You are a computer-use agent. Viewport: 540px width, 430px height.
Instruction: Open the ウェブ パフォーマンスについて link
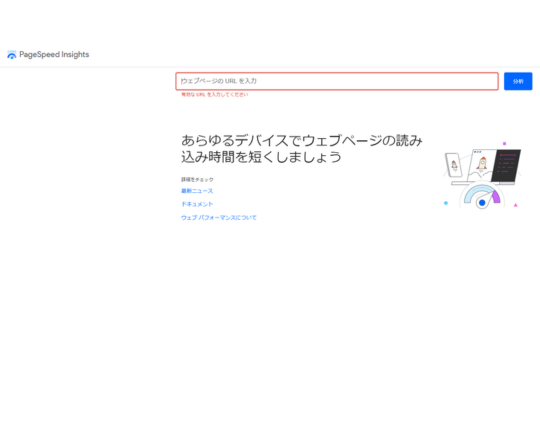tap(219, 218)
